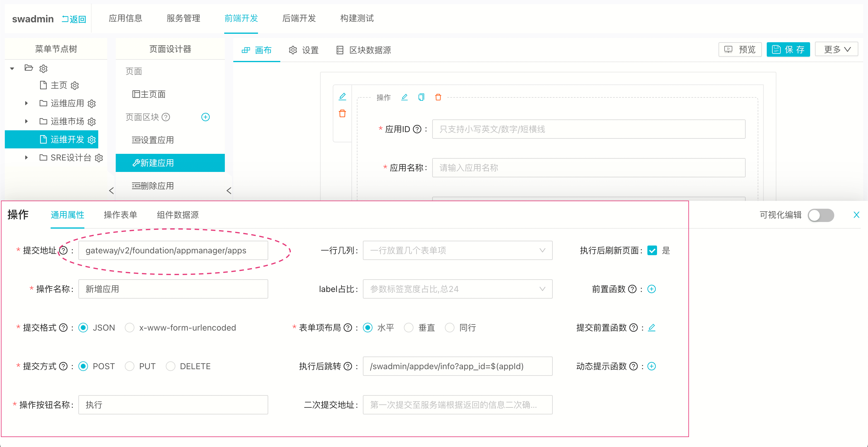Switch to the 操作表单 tab

[x=120, y=215]
